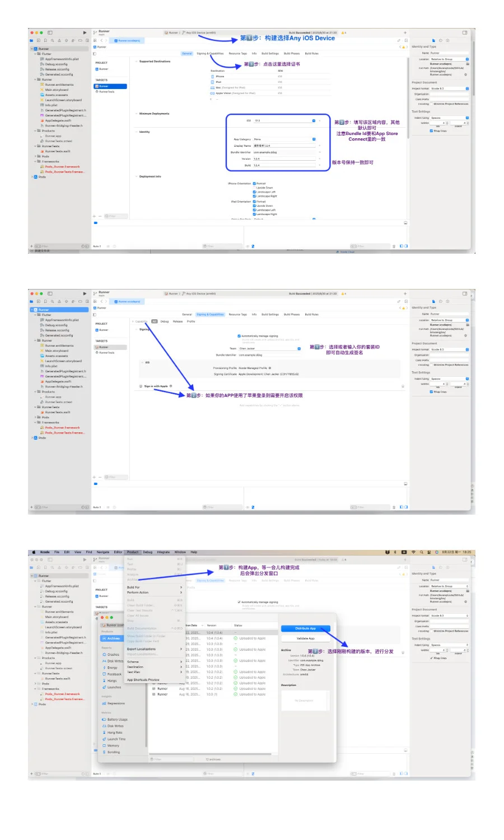Collapse the Flutter group in top window navigator
The width and height of the screenshot is (504, 840).
[36, 54]
